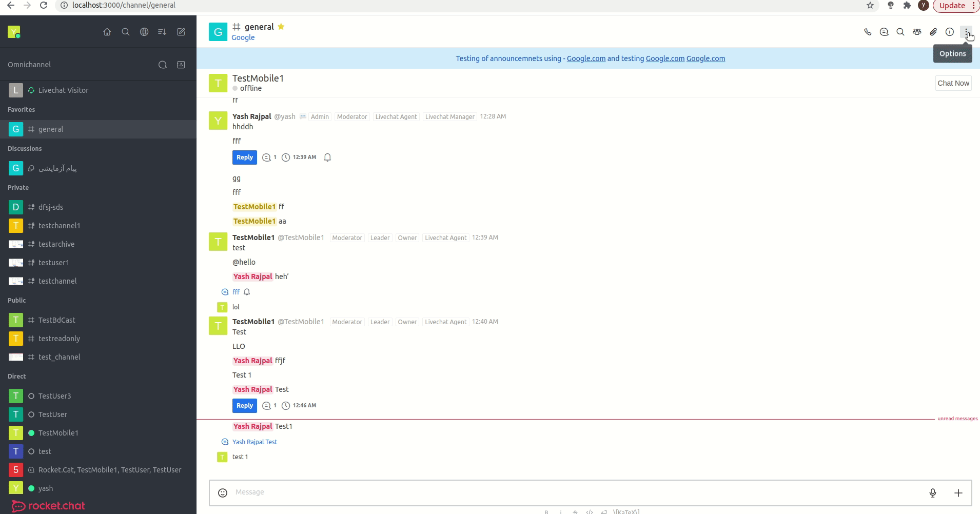This screenshot has height=514, width=980.
Task: Open TestBdCast public channel
Action: click(98, 320)
